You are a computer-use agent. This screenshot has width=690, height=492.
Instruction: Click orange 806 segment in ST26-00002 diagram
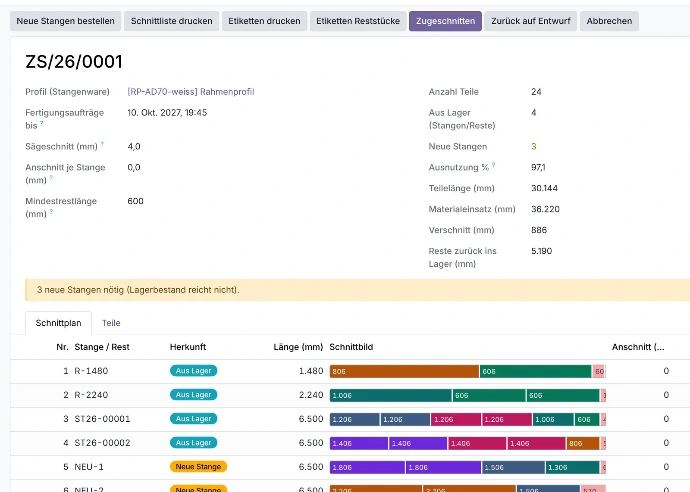point(583,444)
